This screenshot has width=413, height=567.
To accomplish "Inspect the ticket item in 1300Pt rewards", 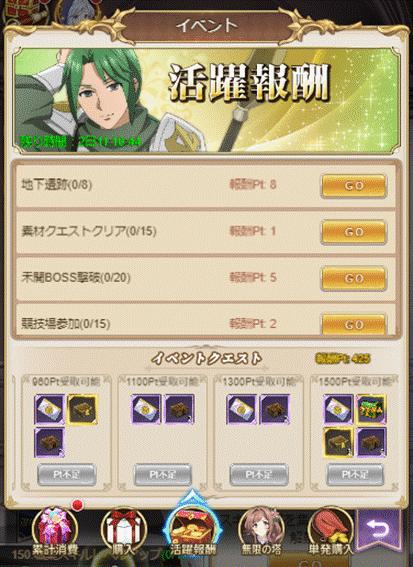I will click(242, 409).
